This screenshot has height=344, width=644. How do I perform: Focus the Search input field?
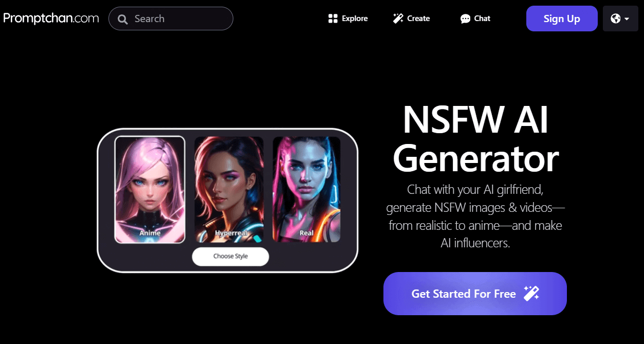(171, 19)
